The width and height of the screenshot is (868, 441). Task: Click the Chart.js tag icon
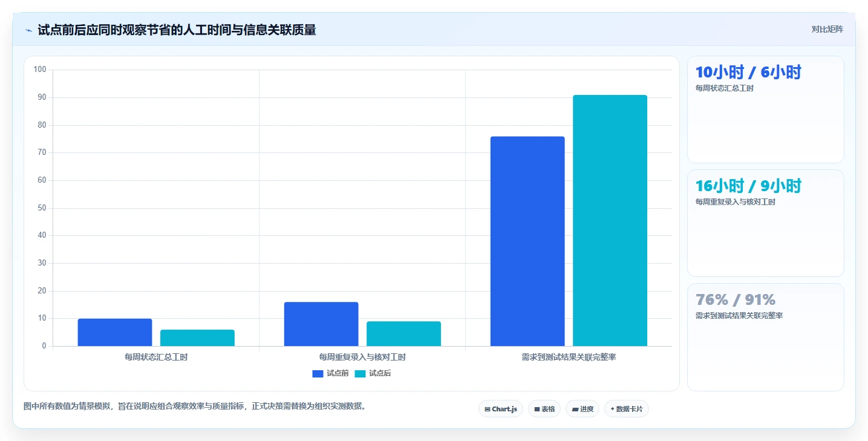pos(488,410)
